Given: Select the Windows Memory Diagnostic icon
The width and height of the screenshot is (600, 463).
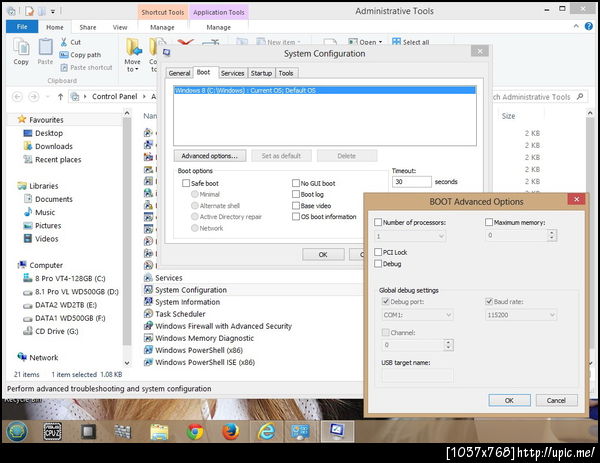Looking at the screenshot, I should 148,338.
